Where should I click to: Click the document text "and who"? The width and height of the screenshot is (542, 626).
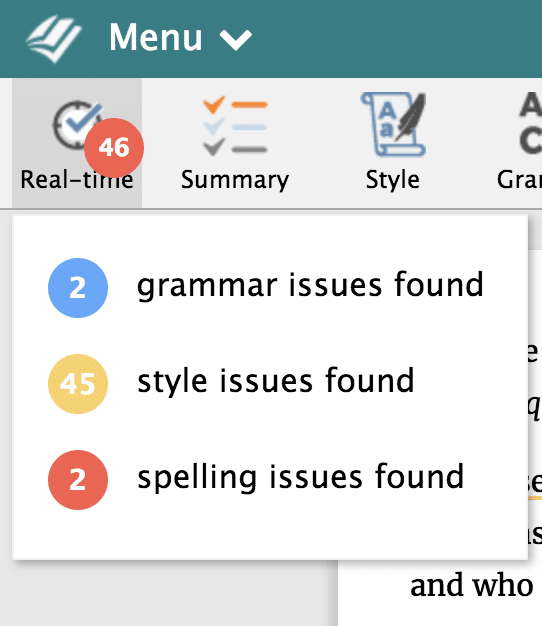click(471, 586)
